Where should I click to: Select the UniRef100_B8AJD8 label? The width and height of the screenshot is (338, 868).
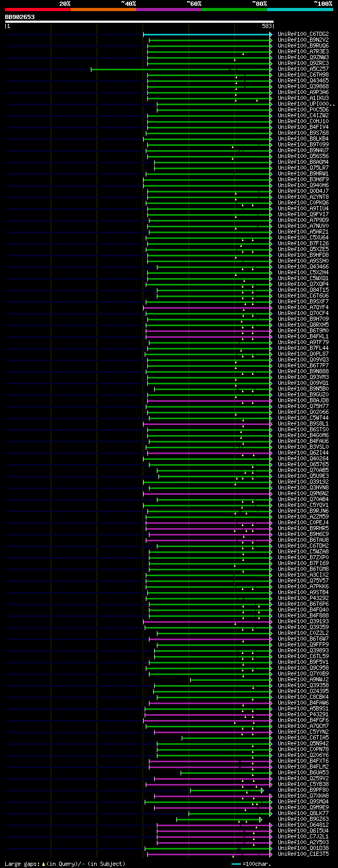click(x=303, y=400)
